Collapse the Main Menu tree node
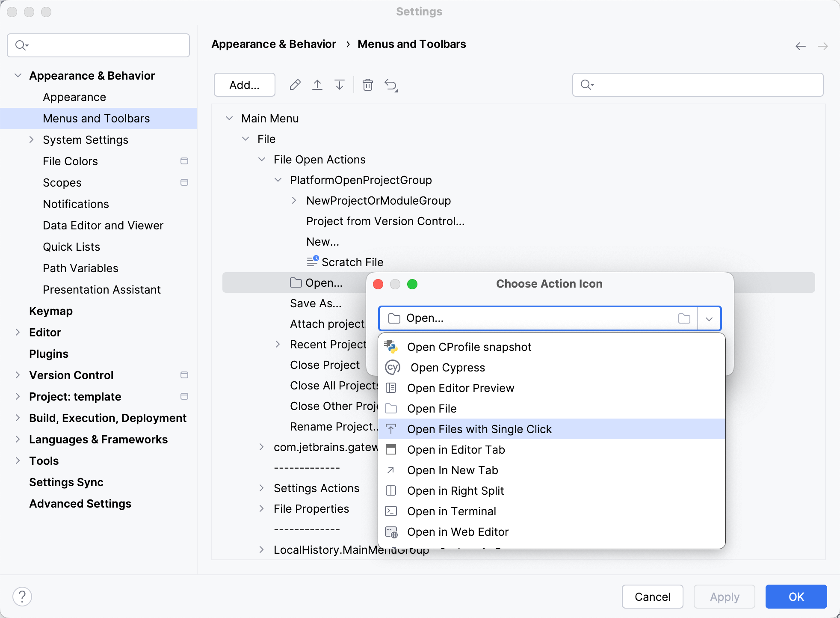The height and width of the screenshot is (618, 840). (229, 118)
